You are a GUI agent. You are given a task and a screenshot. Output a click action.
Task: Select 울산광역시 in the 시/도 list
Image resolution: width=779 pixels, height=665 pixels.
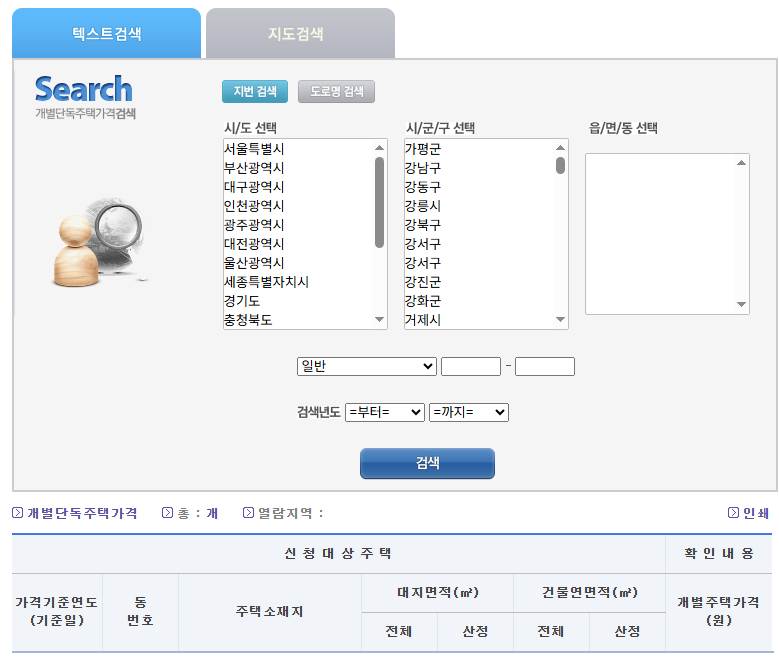pos(298,263)
